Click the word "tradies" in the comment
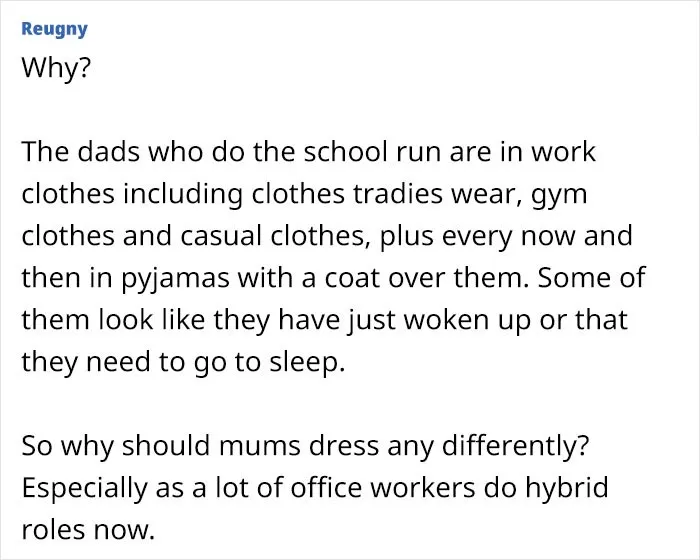 [398, 193]
